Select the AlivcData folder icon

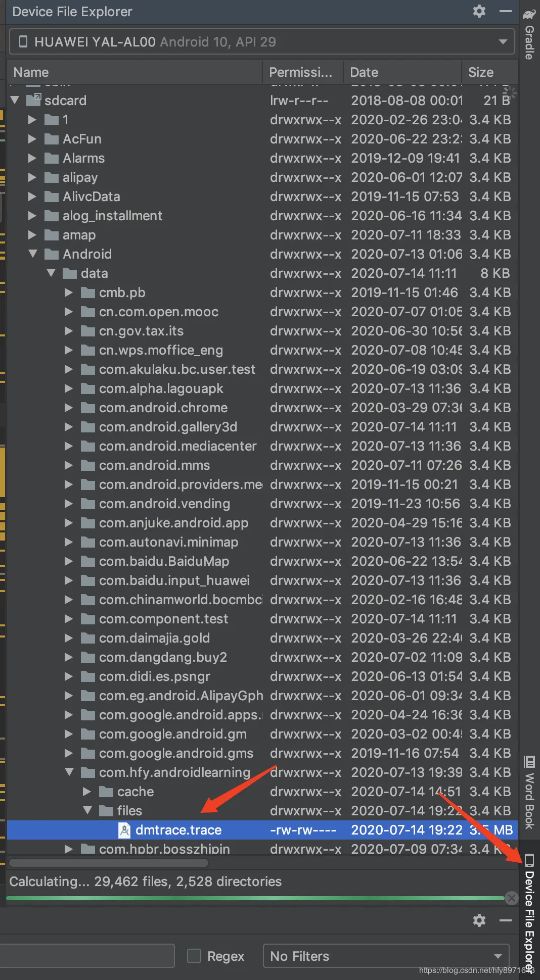click(x=52, y=197)
